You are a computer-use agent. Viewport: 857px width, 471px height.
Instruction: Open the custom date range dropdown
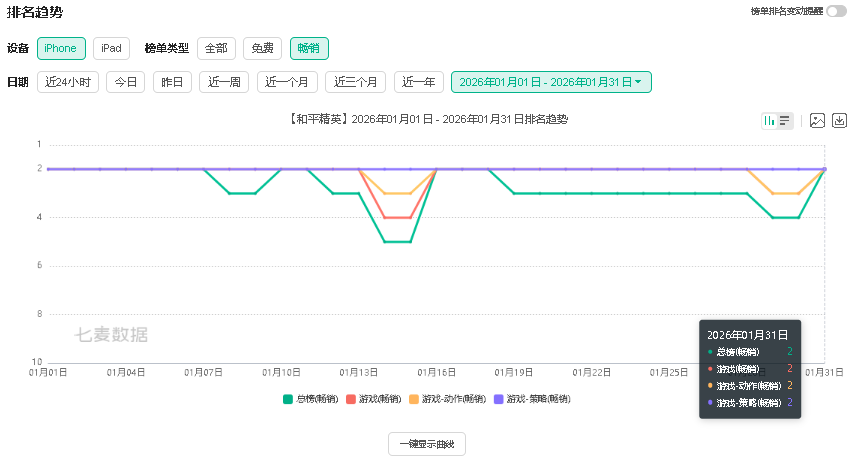pyautogui.click(x=551, y=82)
